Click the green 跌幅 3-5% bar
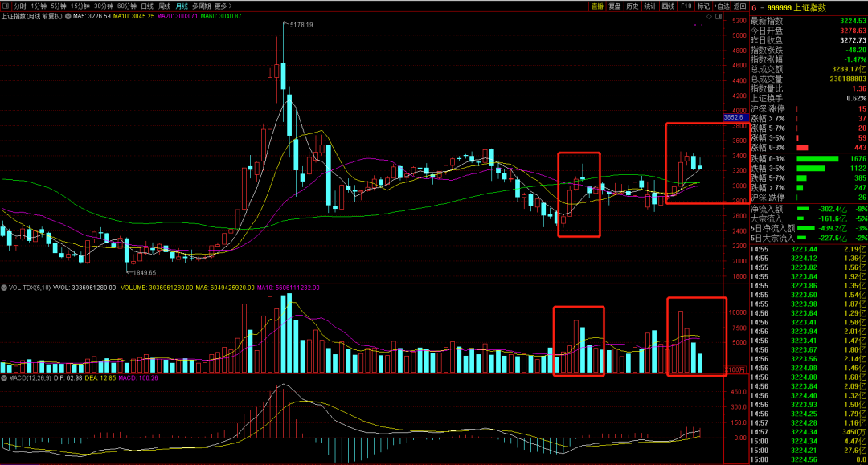Image resolution: width=868 pixels, height=465 pixels. click(x=810, y=168)
